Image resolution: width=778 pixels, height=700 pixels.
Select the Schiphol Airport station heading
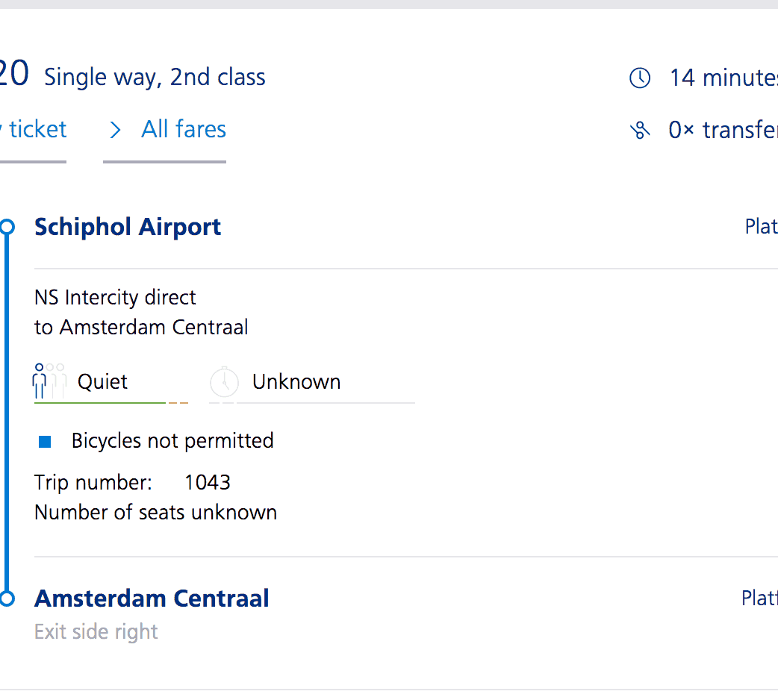(128, 227)
